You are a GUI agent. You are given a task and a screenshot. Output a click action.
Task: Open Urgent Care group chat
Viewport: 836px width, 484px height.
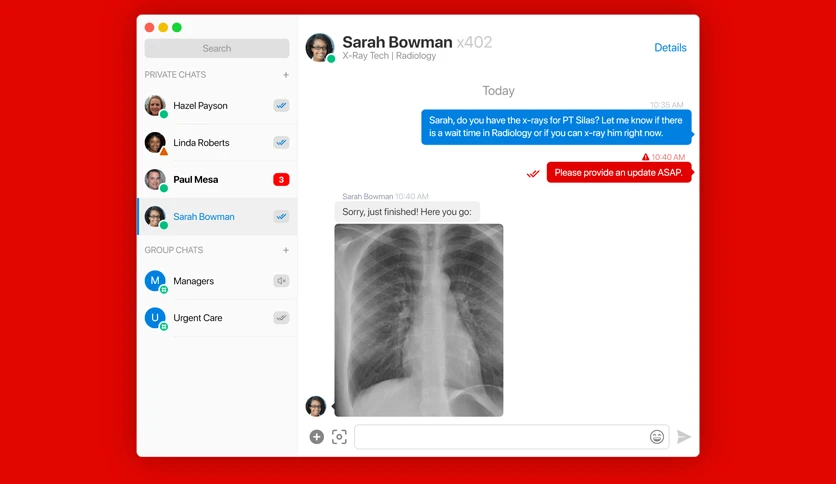217,318
